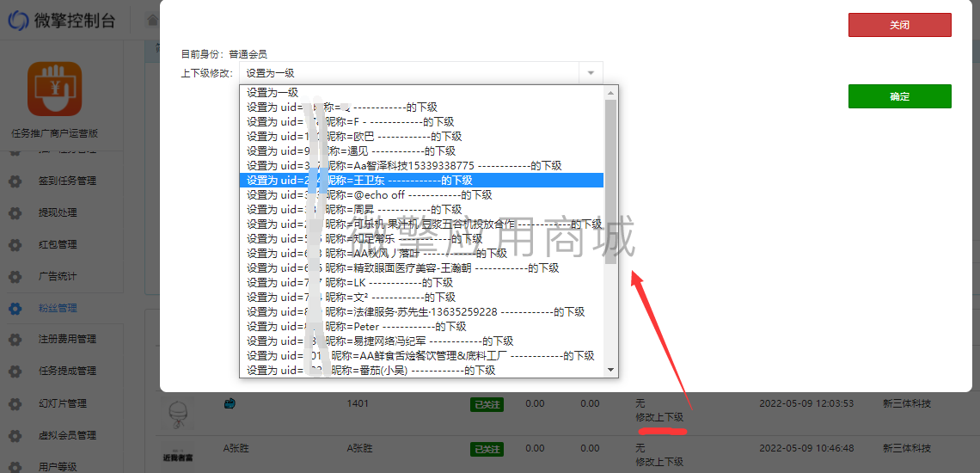980x473 pixels.
Task: Click timestamp 2022-05-09 12:03:53
Action: pos(806,403)
